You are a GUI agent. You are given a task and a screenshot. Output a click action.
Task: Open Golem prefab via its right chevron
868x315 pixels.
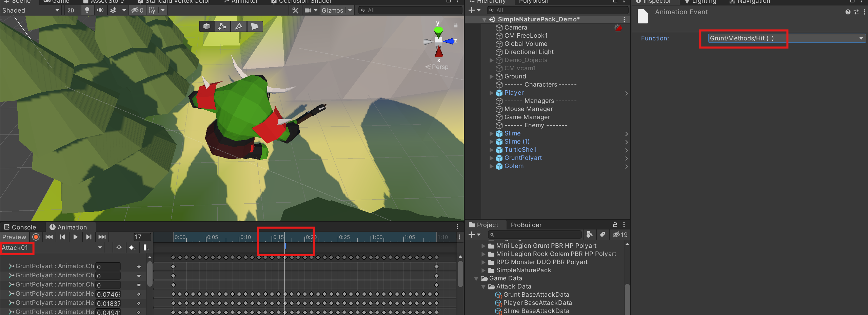coord(627,166)
